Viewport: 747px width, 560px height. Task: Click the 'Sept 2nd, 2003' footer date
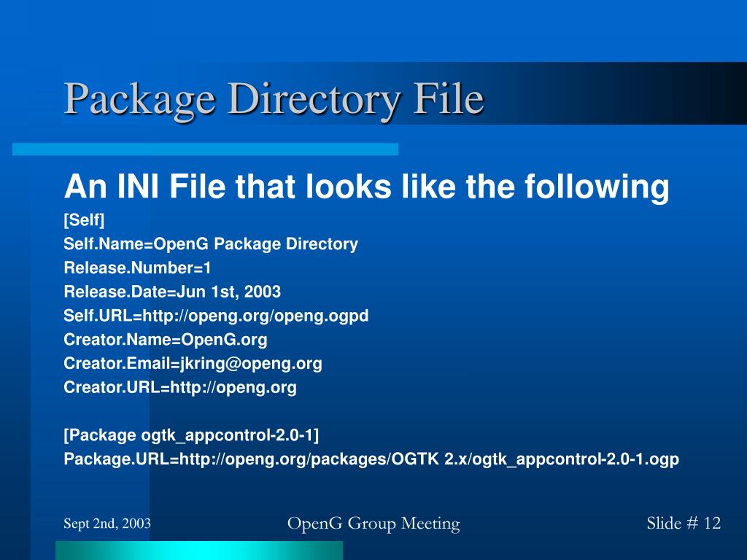click(x=107, y=524)
